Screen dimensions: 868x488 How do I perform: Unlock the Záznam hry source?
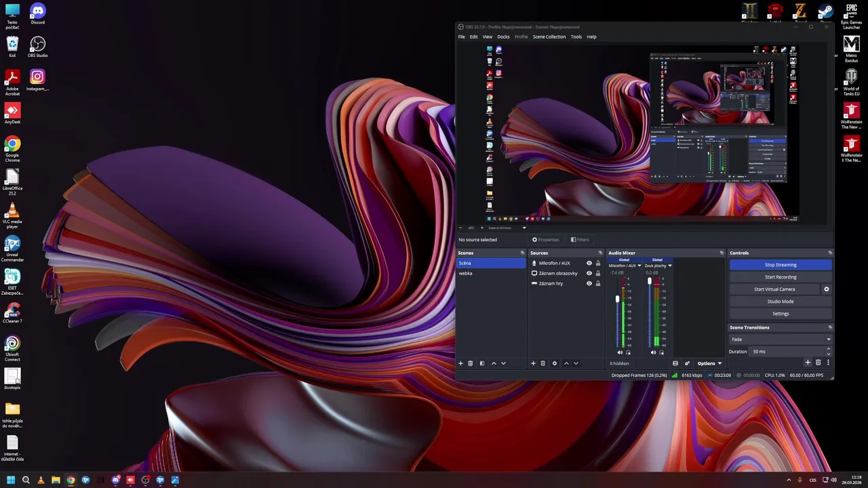click(x=597, y=283)
